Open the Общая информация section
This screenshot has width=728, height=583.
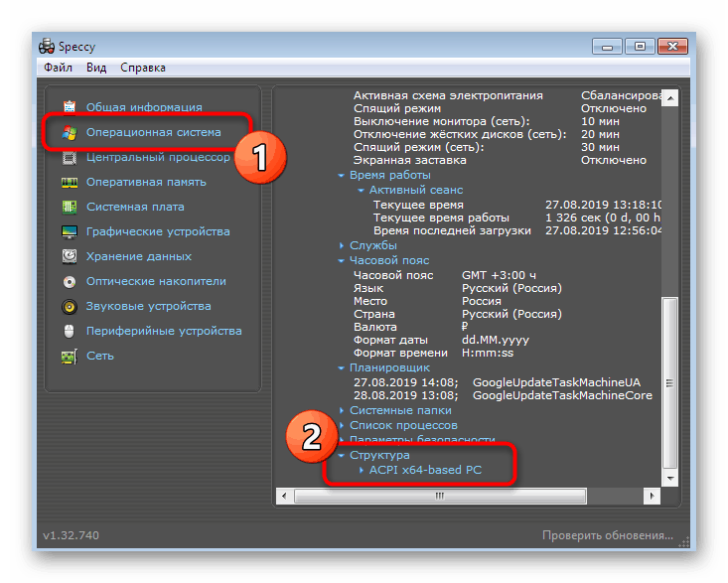(x=144, y=107)
